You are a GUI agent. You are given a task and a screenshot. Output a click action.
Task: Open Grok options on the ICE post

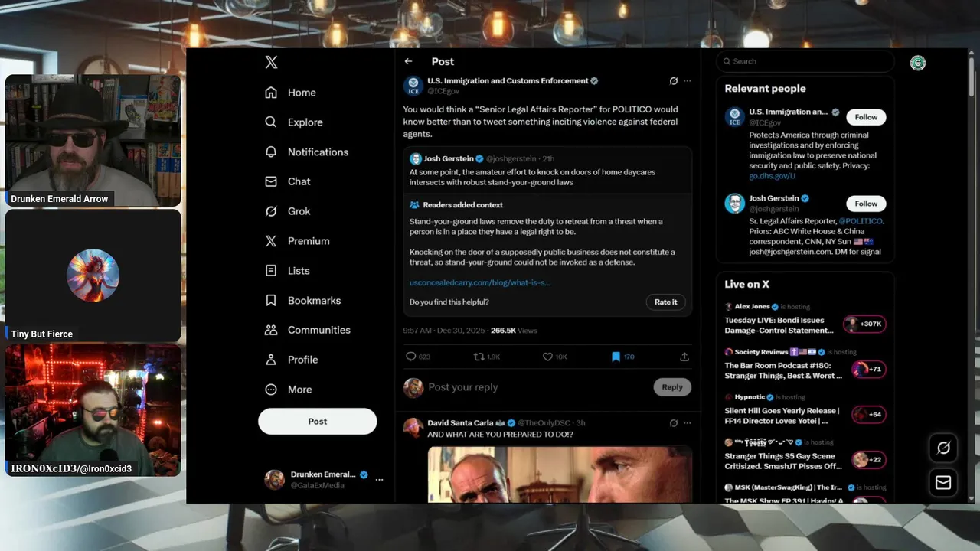click(673, 80)
